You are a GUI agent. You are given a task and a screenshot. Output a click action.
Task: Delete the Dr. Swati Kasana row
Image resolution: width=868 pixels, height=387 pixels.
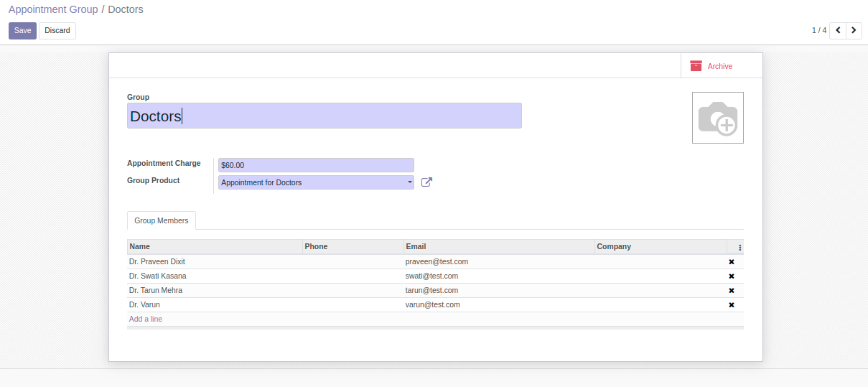[x=731, y=276]
